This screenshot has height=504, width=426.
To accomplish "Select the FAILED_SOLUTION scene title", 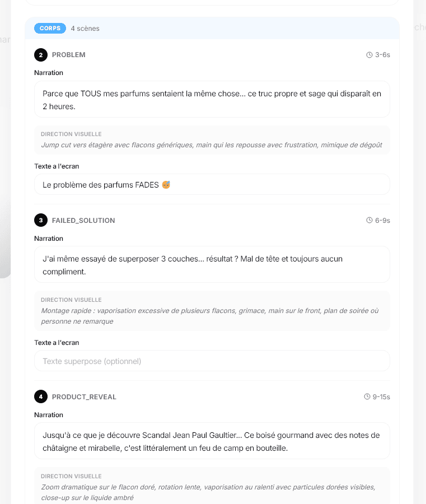I will [83, 221].
